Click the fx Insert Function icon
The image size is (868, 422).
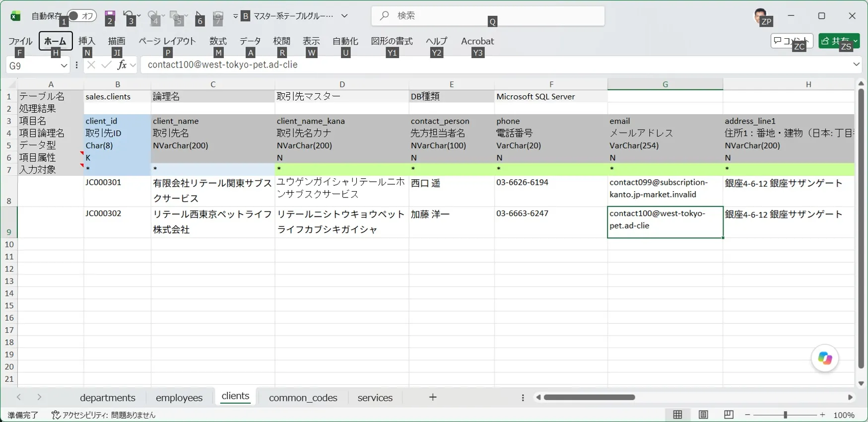(x=122, y=65)
